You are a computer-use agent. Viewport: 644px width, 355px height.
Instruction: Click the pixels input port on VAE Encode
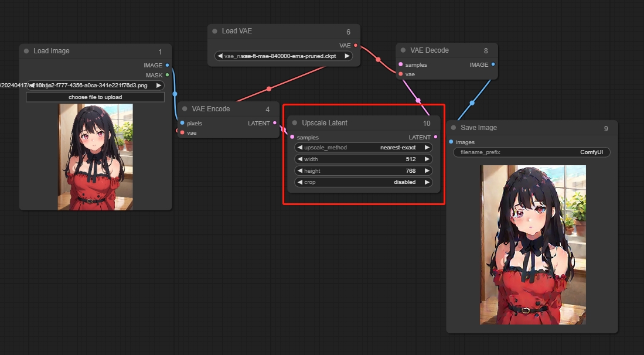182,123
